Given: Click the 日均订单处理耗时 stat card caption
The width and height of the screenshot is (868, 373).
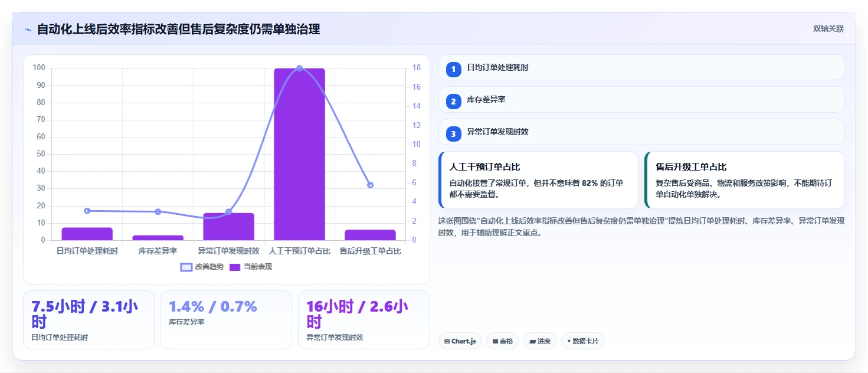Looking at the screenshot, I should [60, 338].
